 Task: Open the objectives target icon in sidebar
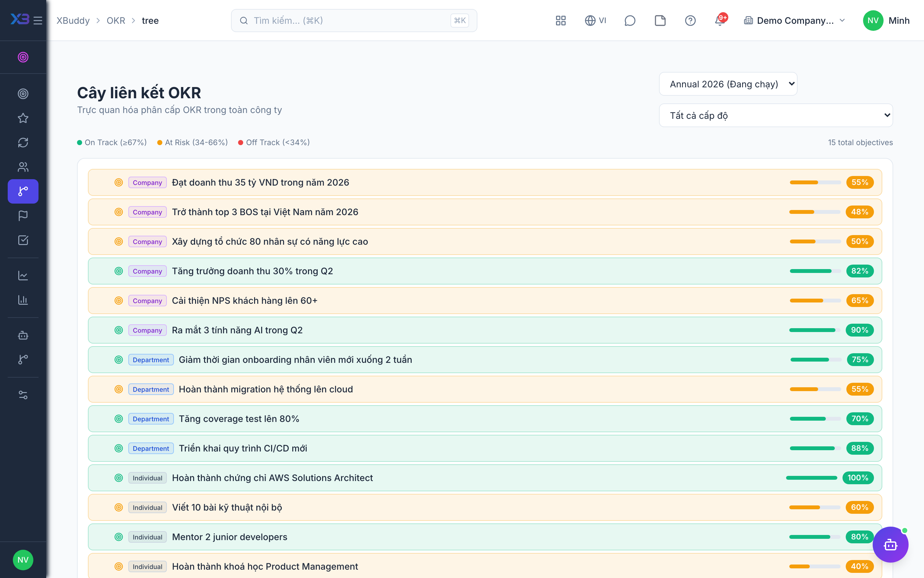tap(23, 94)
